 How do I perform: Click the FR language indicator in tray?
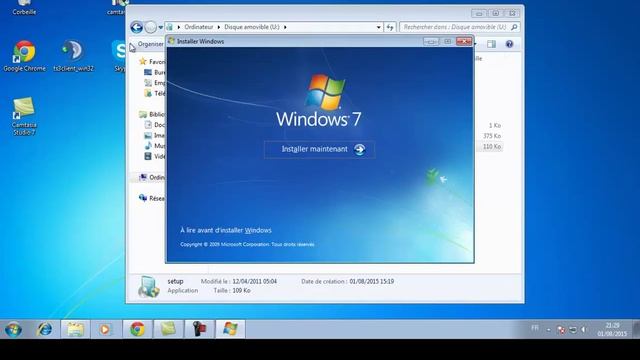(535, 328)
